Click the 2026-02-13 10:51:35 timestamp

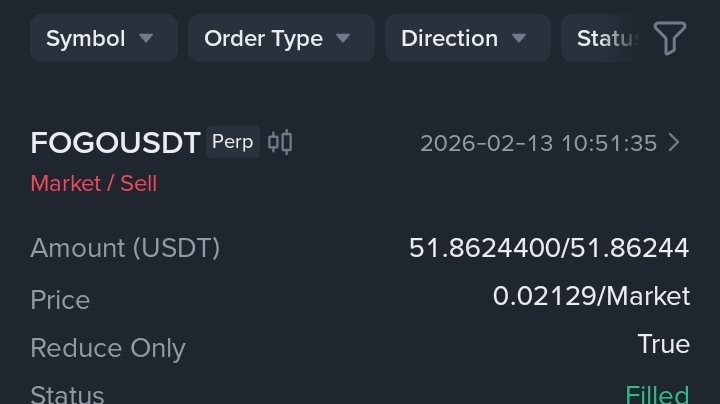[538, 143]
